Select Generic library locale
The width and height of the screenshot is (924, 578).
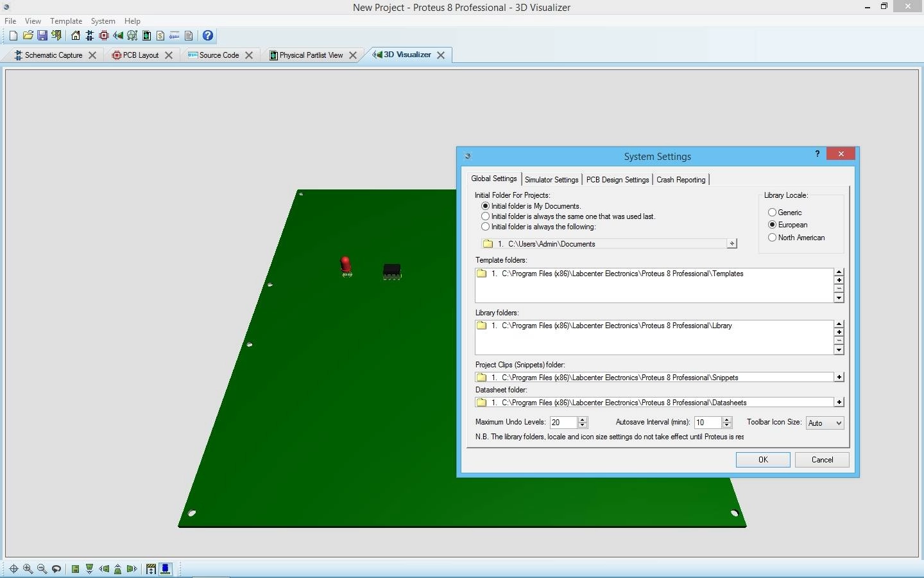coord(773,212)
